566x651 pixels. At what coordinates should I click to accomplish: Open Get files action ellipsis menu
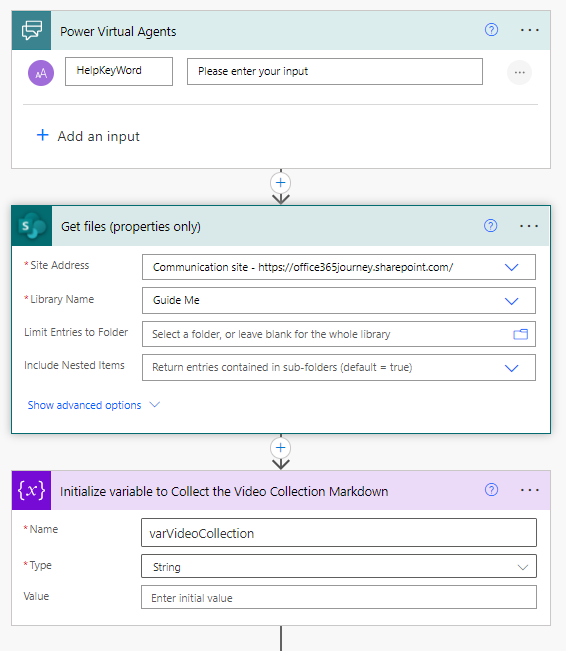(x=529, y=226)
